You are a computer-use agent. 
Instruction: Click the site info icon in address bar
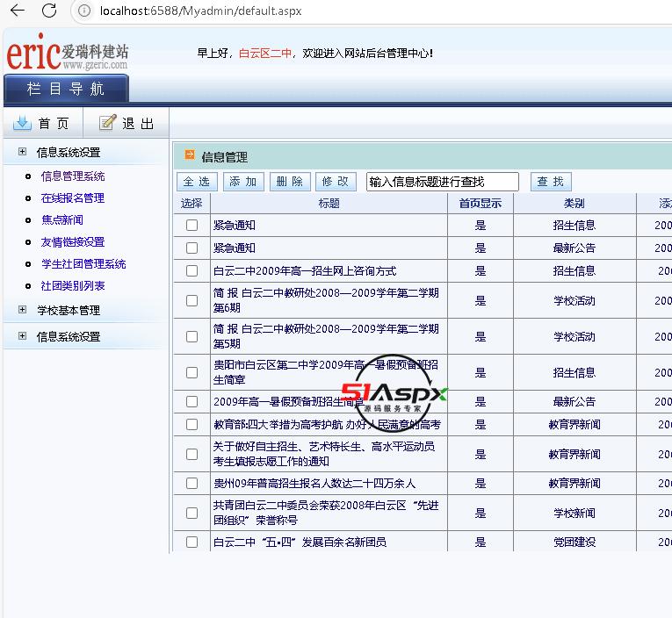pos(84,11)
